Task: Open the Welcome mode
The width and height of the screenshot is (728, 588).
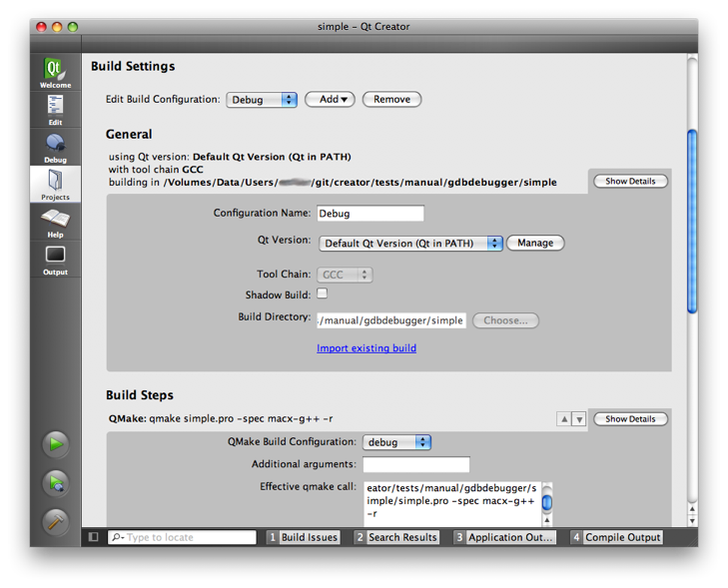Action: [55, 73]
